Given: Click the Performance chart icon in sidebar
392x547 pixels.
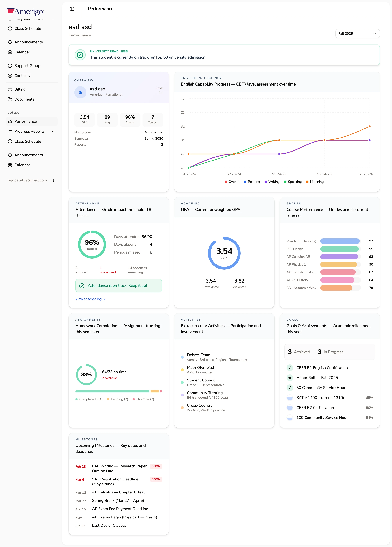Looking at the screenshot, I should (x=10, y=121).
